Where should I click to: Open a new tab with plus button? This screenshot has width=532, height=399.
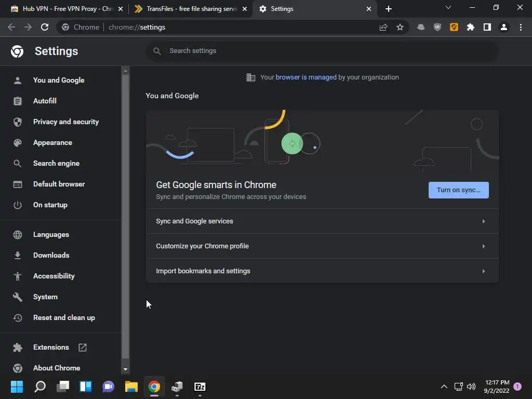pyautogui.click(x=389, y=9)
